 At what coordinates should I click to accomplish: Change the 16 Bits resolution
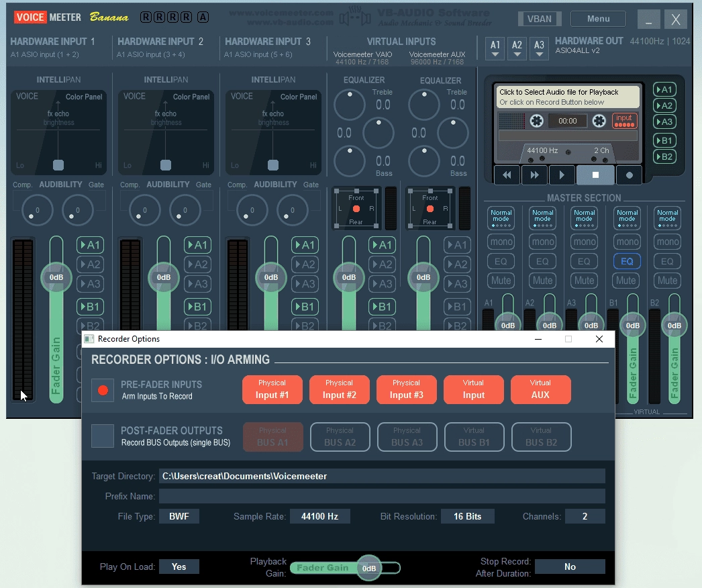tap(467, 516)
